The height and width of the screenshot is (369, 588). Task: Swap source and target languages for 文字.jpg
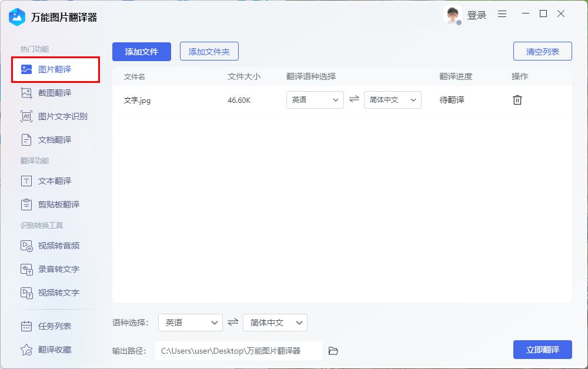point(354,100)
